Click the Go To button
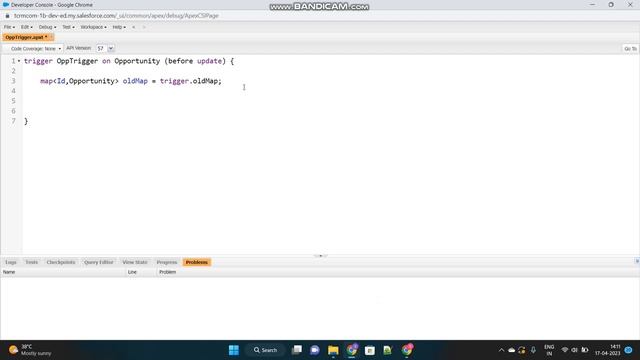640x360 pixels. coord(630,49)
